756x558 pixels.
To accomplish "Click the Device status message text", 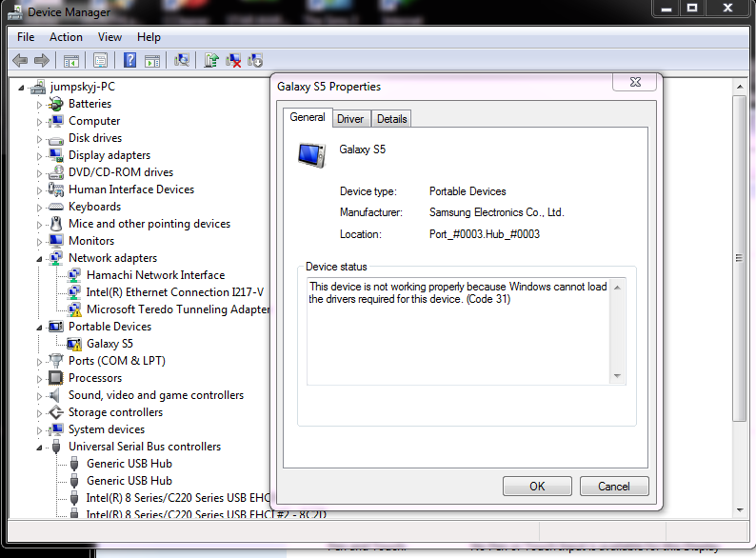I will [x=458, y=292].
